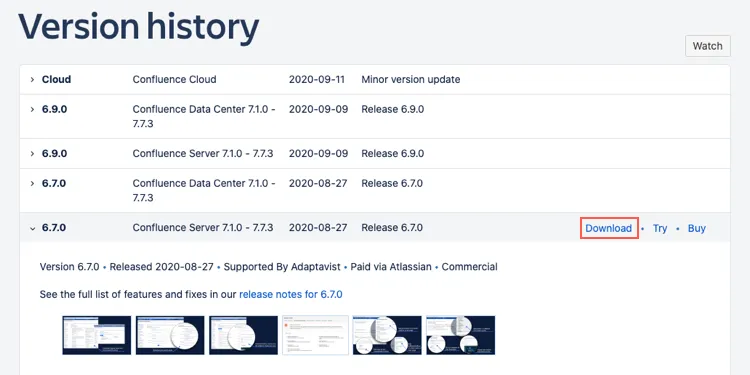Click the date 2020-09-11

[317, 79]
